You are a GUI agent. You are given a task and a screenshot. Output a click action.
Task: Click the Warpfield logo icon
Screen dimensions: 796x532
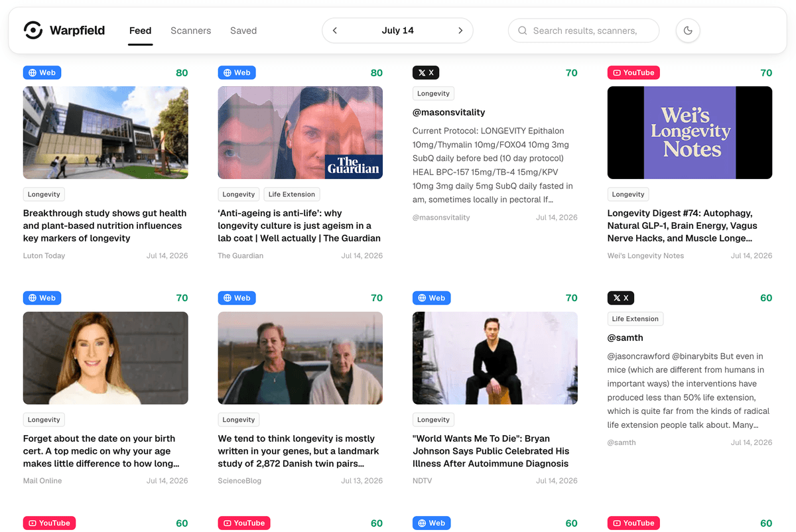(33, 31)
